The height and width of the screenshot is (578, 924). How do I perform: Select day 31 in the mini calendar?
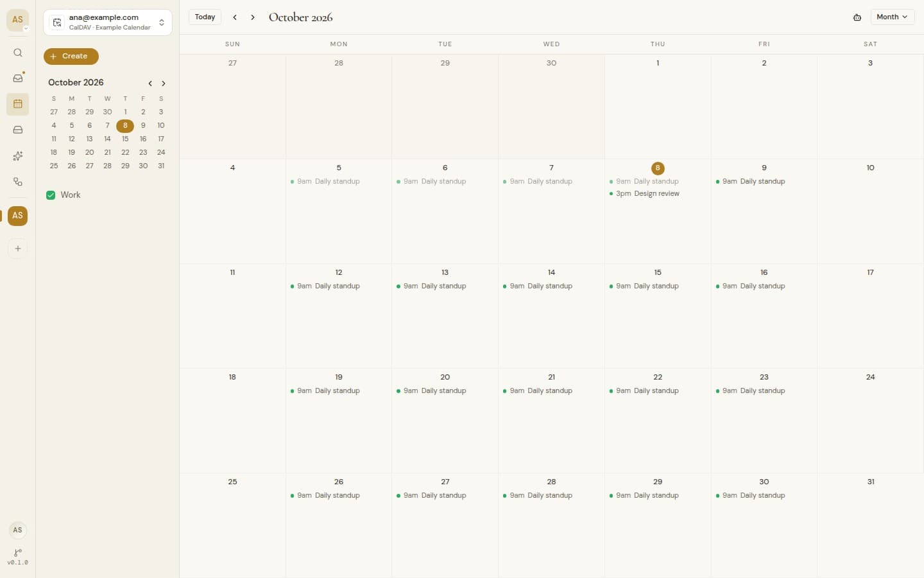coord(161,166)
